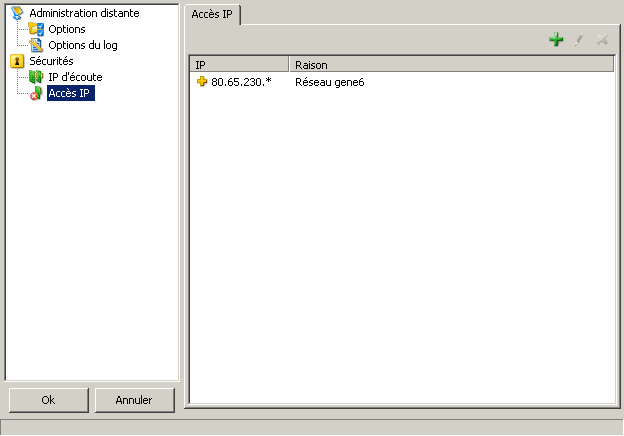Sort list by IP column header

tap(239, 64)
